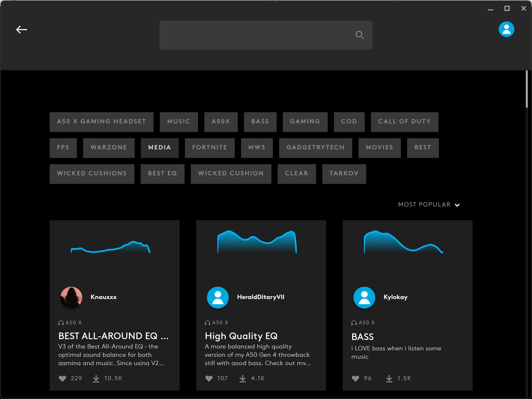Open Knauxxx's profile avatar
The image size is (532, 399).
point(71,297)
